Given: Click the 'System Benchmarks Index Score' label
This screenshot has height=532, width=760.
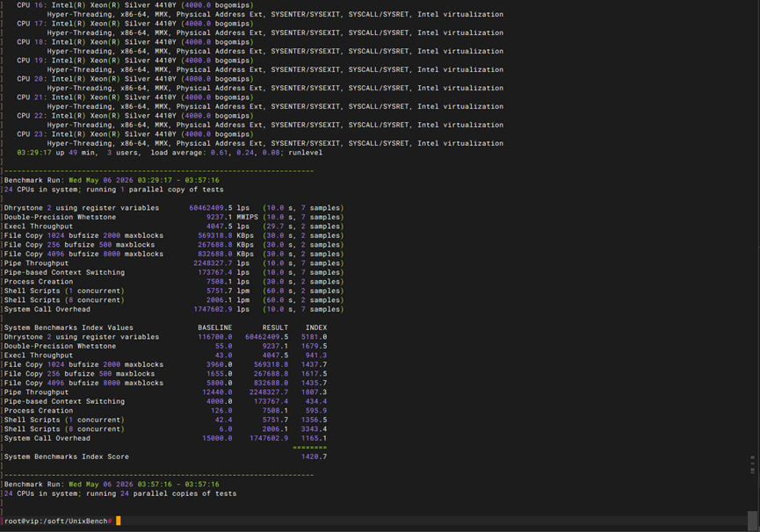Looking at the screenshot, I should tap(67, 456).
